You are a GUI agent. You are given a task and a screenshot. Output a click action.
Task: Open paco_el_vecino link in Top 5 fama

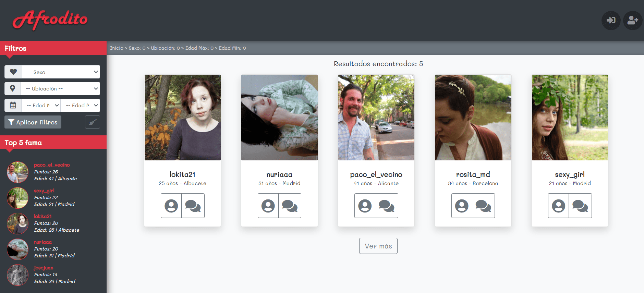52,165
